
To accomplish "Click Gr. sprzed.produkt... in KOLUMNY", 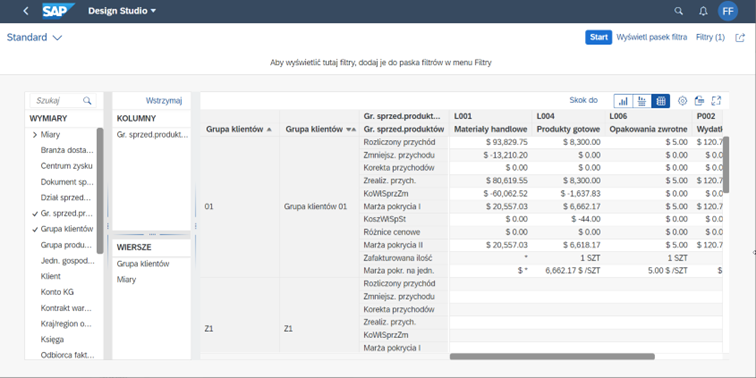I will click(153, 135).
